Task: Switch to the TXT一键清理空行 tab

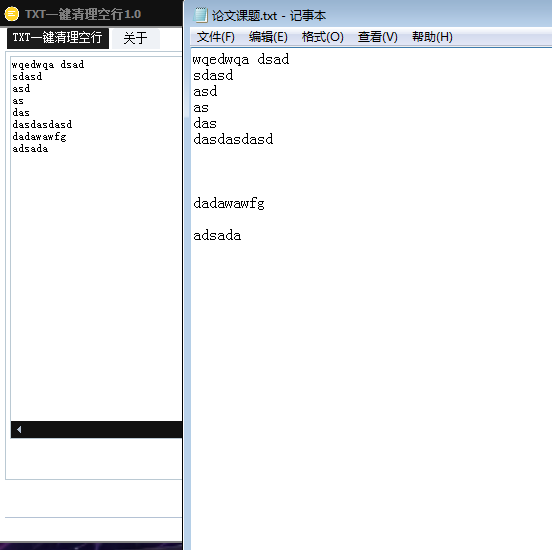Action: pos(58,38)
